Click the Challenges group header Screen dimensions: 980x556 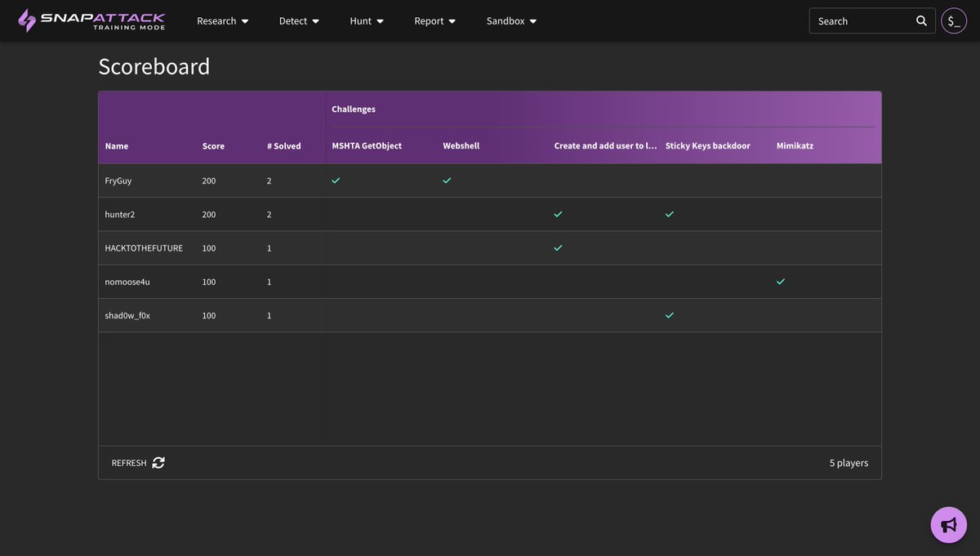tap(354, 109)
